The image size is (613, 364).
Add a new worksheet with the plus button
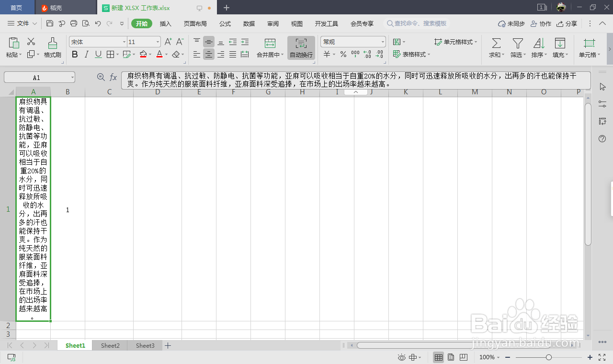[168, 345]
